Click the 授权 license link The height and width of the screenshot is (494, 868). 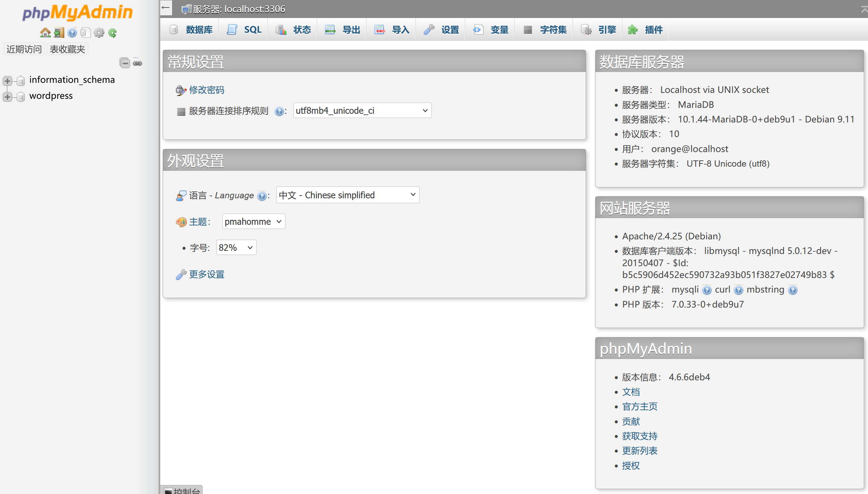(x=631, y=466)
